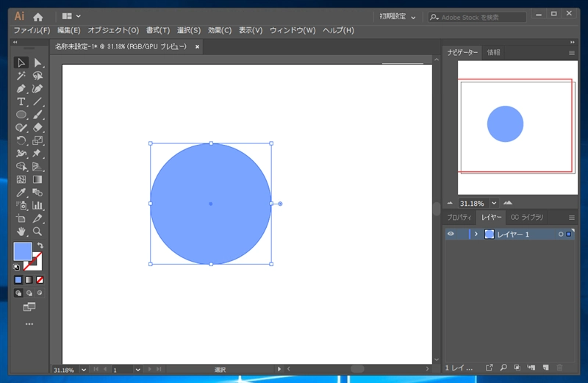Open the オブジェクト(O) menu
This screenshot has height=383, width=588.
[113, 30]
